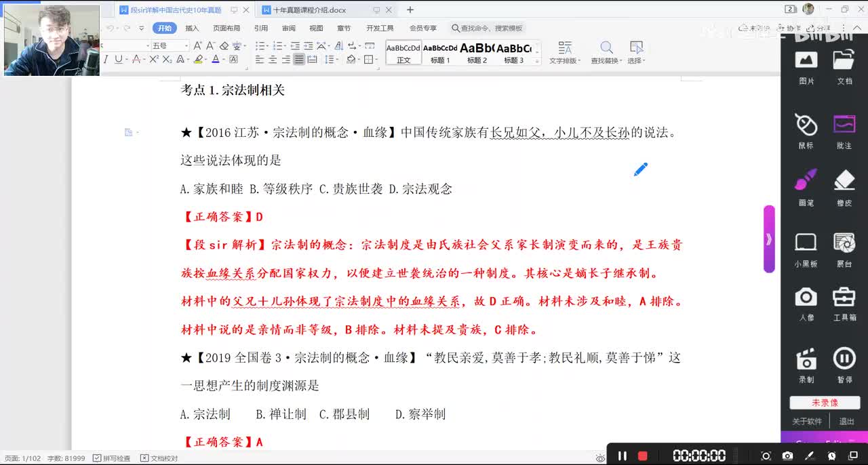Screen dimensions: 868x465
Task: Toggle superscript formatting
Action: pos(154,60)
